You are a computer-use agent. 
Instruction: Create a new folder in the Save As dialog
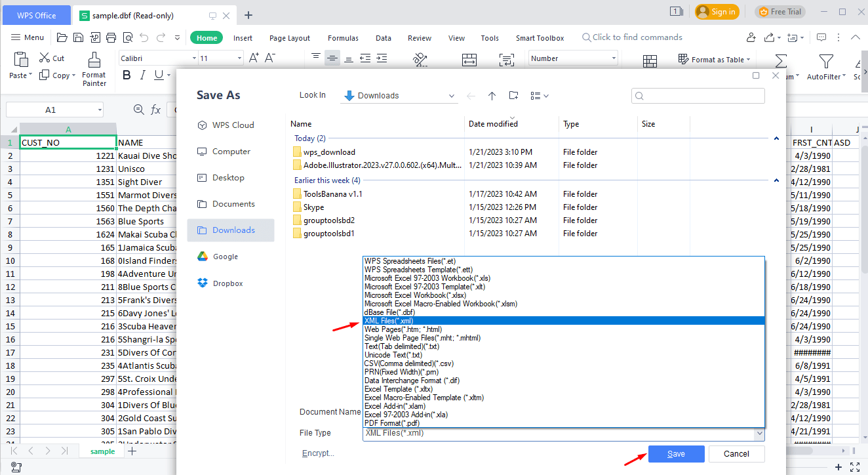513,96
